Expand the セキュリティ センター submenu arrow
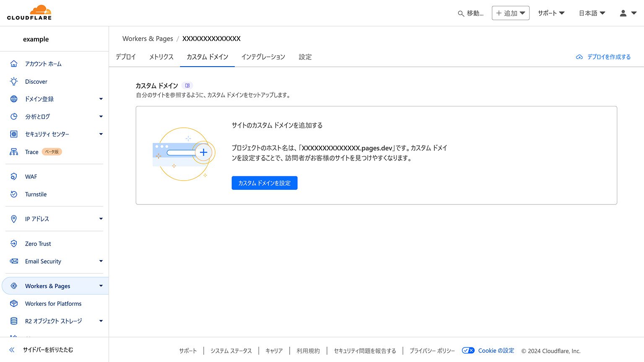This screenshot has height=362, width=644. tap(101, 134)
